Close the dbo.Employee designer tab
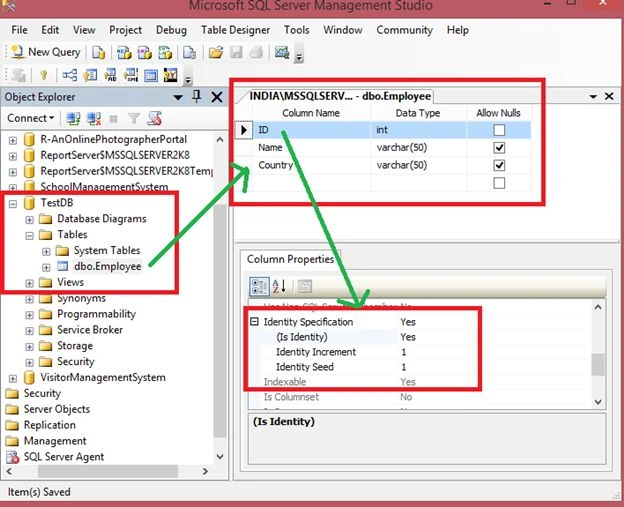This screenshot has height=507, width=624. (x=609, y=96)
